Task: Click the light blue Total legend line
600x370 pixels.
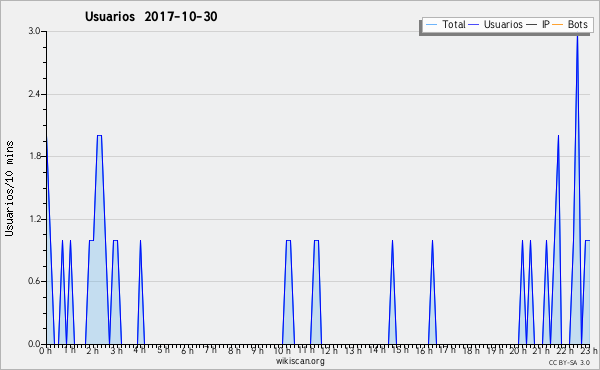Action: tap(431, 25)
